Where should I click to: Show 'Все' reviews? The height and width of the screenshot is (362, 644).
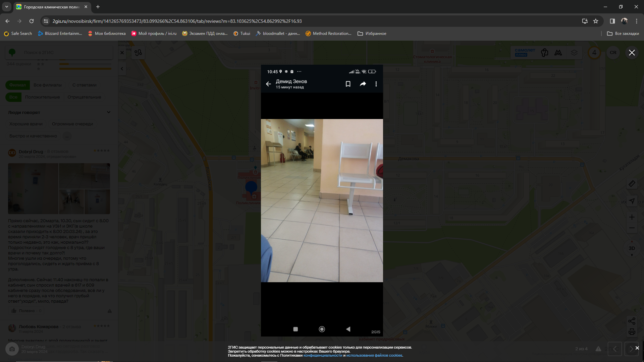point(13,97)
